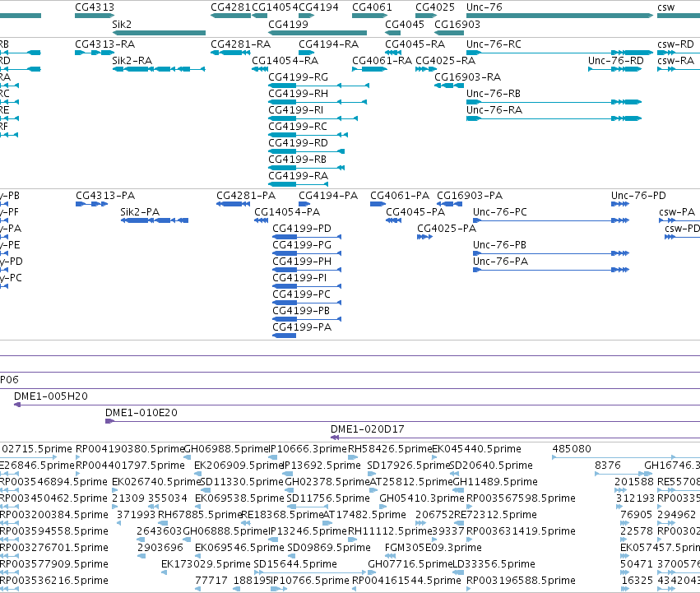This screenshot has width=700, height=593.
Task: Click transcript CG4199-RI
Action: [x=296, y=110]
